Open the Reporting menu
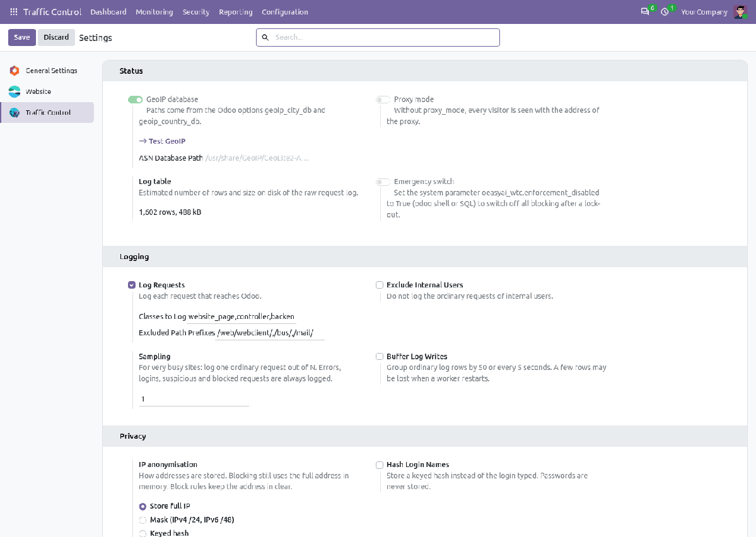Screen dimensions: 756x537 (236, 11)
